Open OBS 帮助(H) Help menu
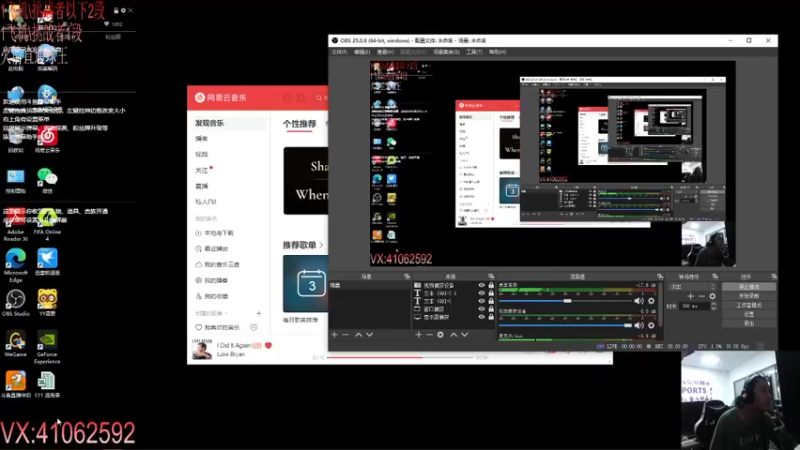The height and width of the screenshot is (450, 800). coord(497,52)
